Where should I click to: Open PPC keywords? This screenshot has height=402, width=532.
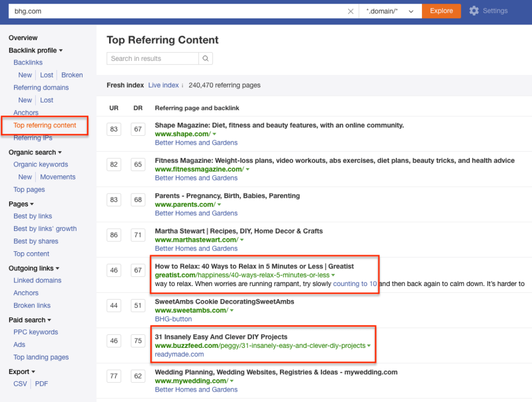point(36,332)
